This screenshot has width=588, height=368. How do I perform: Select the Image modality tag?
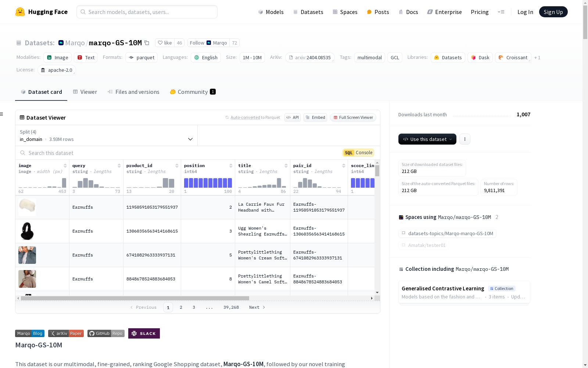58,57
